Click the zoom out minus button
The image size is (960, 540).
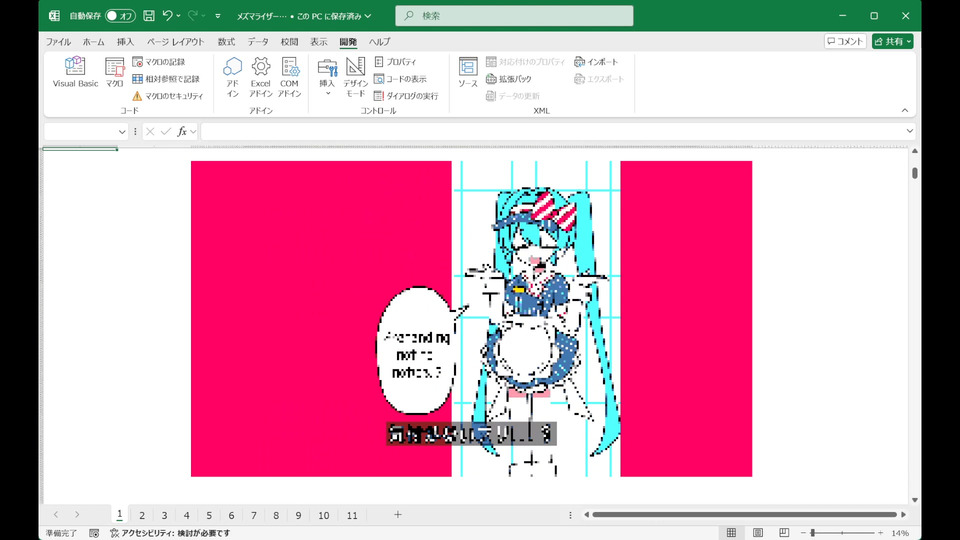pyautogui.click(x=803, y=533)
